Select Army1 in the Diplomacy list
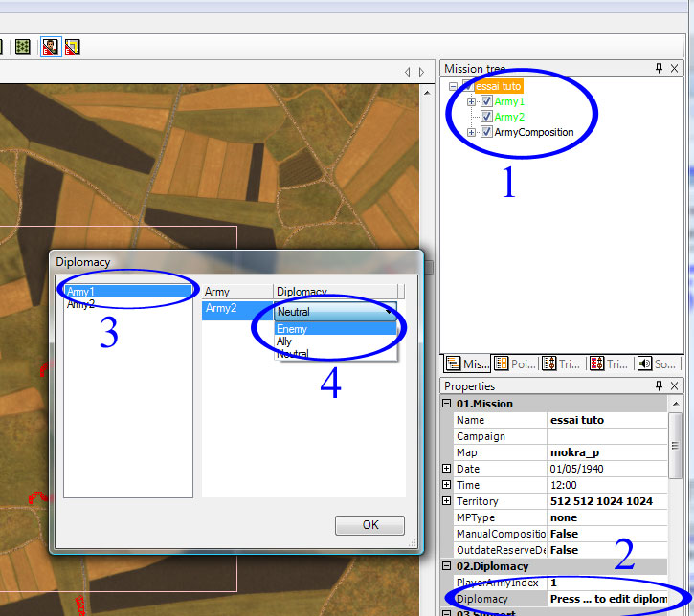 click(124, 292)
